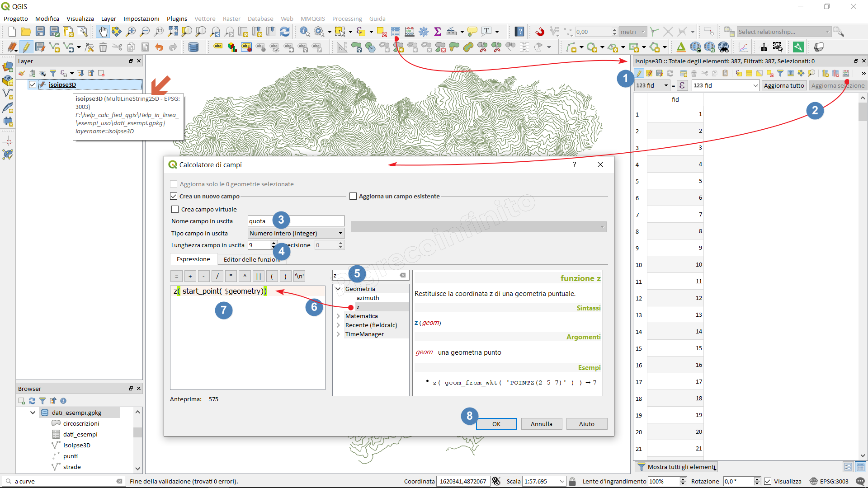
Task: Click the expression epsilon button beside fid field
Action: 682,85
